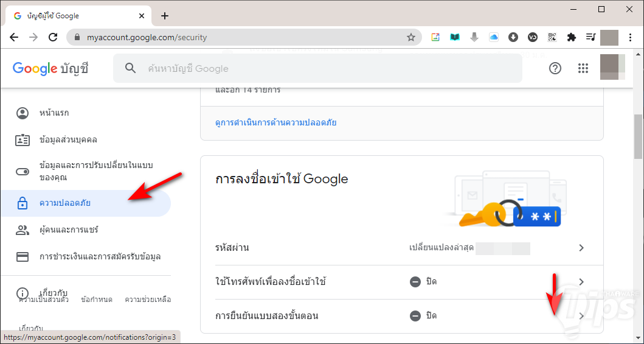Open the VD video downloader extension

click(x=533, y=37)
